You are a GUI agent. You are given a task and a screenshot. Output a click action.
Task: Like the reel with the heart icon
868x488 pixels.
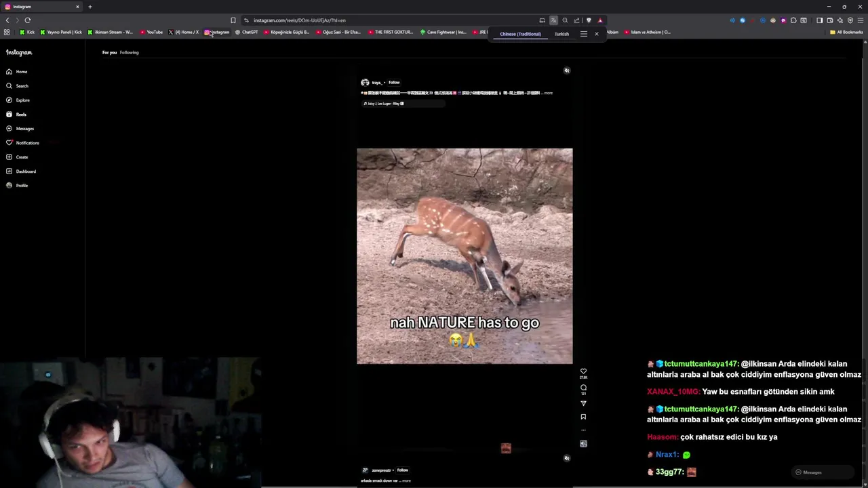point(583,371)
